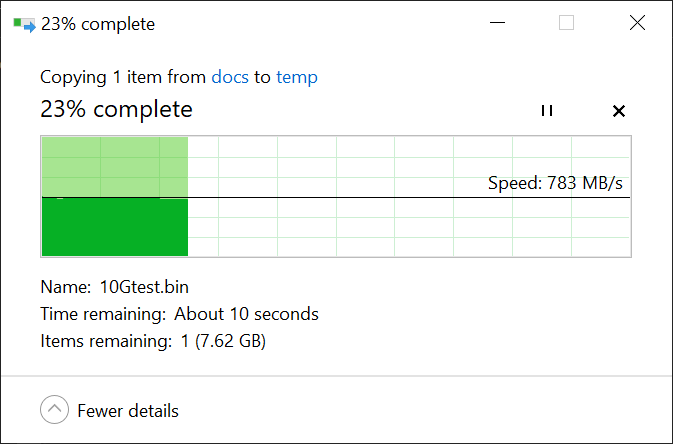The width and height of the screenshot is (673, 444).
Task: Close the copy progress window
Action: point(637,23)
